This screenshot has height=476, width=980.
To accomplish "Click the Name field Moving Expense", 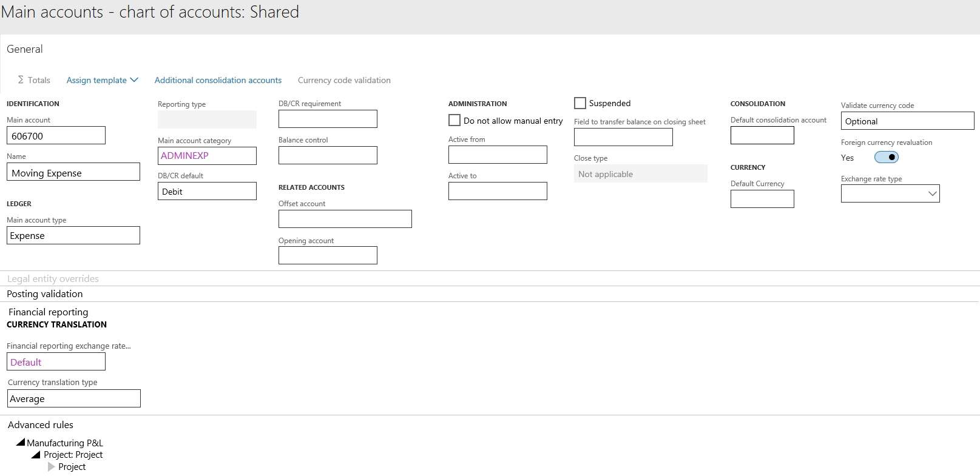I will pyautogui.click(x=73, y=173).
